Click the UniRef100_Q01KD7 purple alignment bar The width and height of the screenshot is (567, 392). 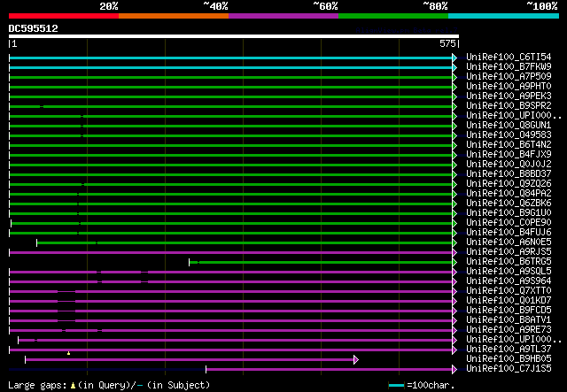(x=266, y=301)
